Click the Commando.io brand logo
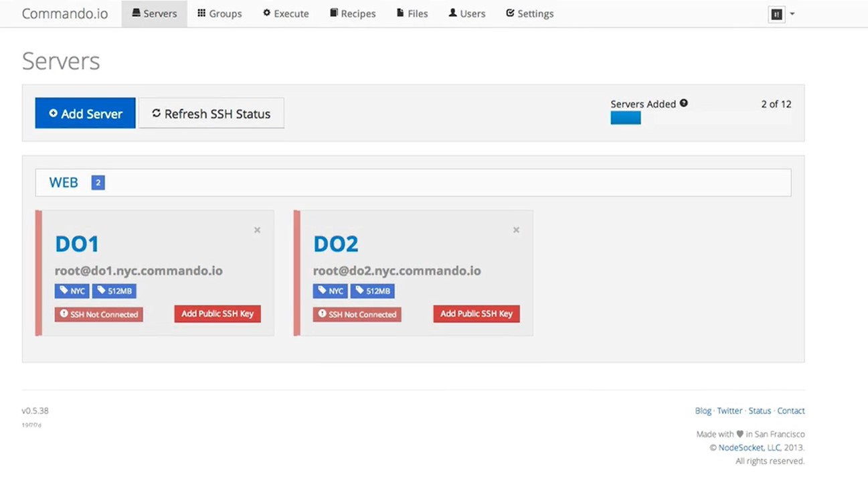Viewport: 868px width, 493px height. [x=65, y=13]
